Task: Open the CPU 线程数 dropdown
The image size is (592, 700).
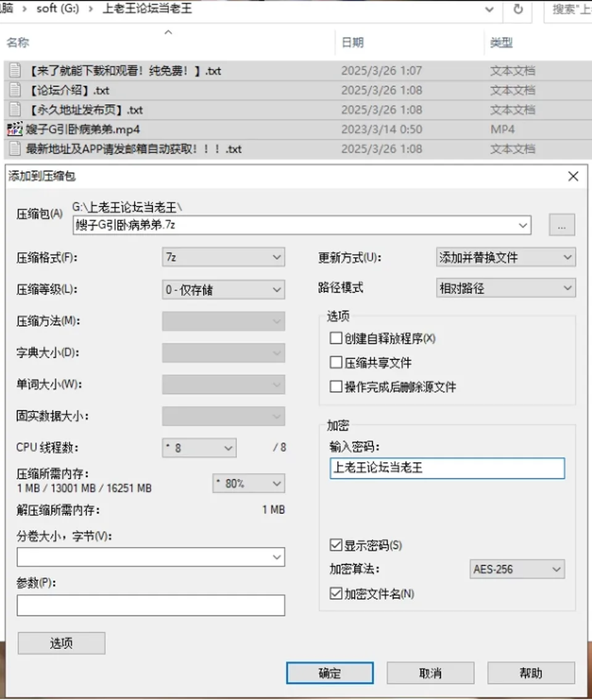Action: 199,448
